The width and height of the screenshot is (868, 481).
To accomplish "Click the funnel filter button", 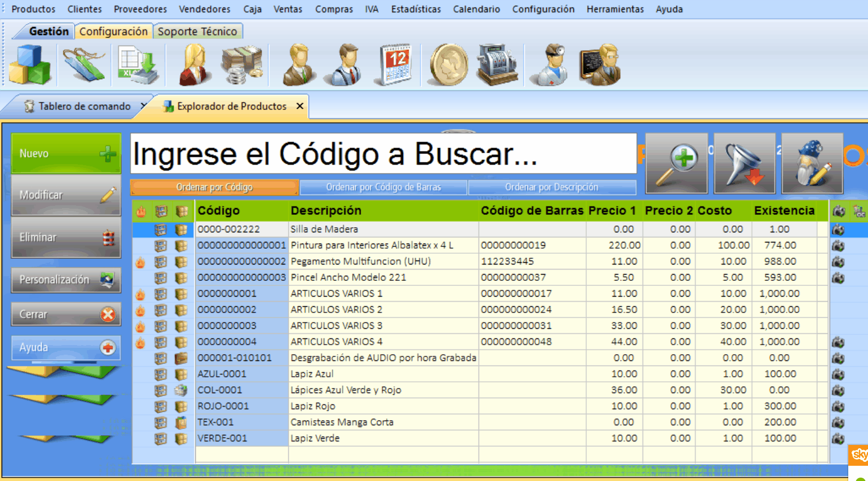I will click(745, 164).
